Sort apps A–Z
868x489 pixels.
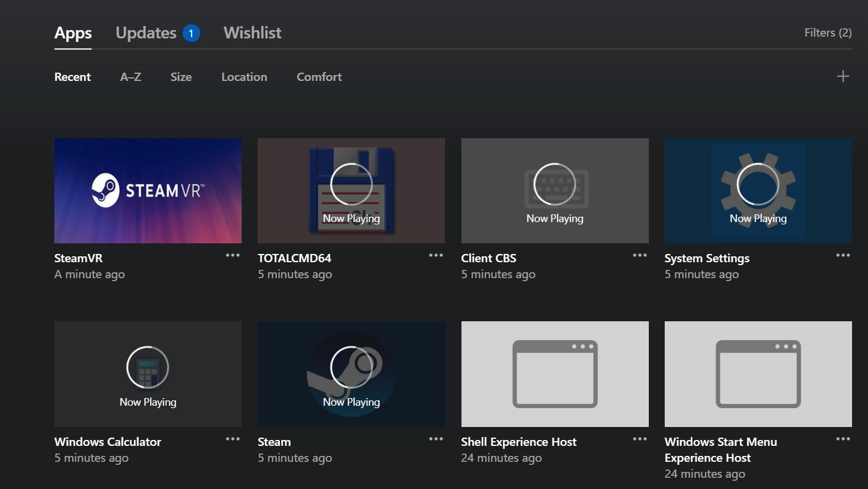click(x=131, y=77)
